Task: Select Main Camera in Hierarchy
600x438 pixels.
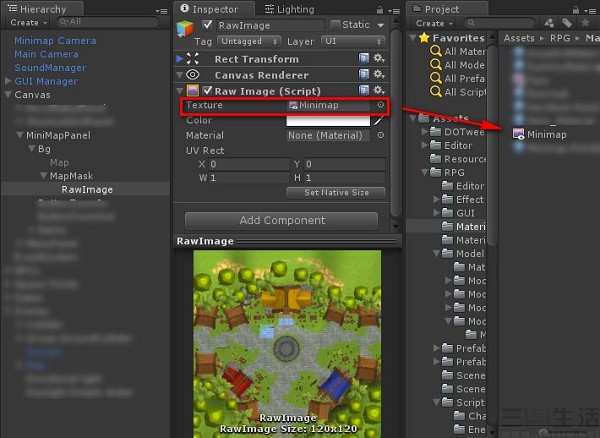Action: click(46, 54)
